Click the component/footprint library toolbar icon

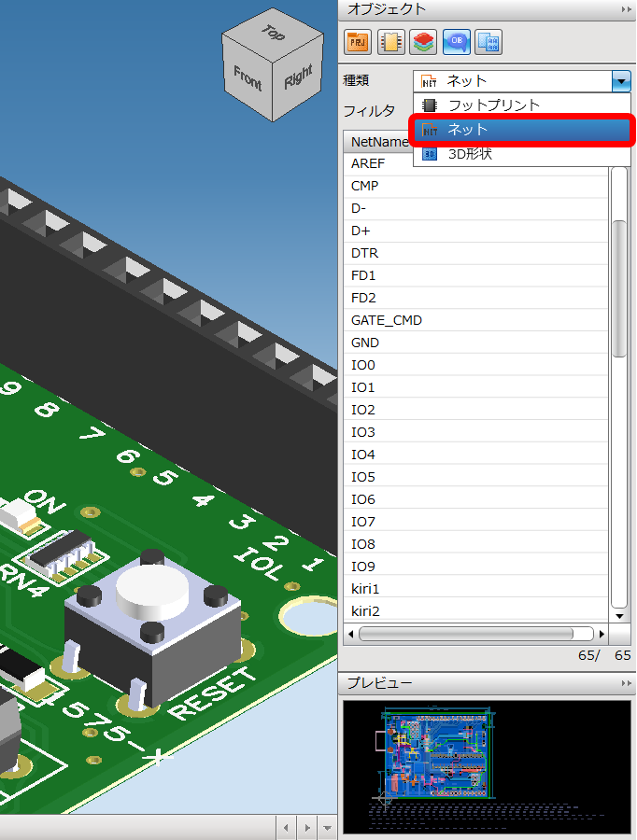pyautogui.click(x=391, y=41)
